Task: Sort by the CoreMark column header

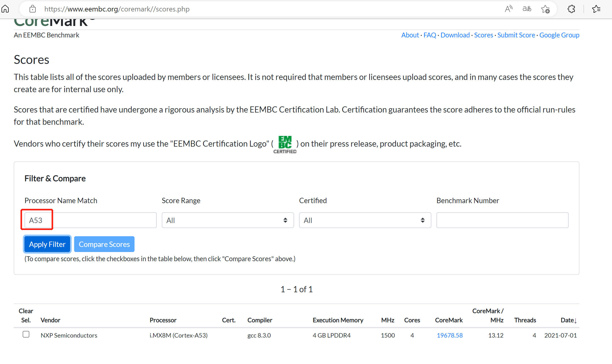Action: (x=449, y=320)
